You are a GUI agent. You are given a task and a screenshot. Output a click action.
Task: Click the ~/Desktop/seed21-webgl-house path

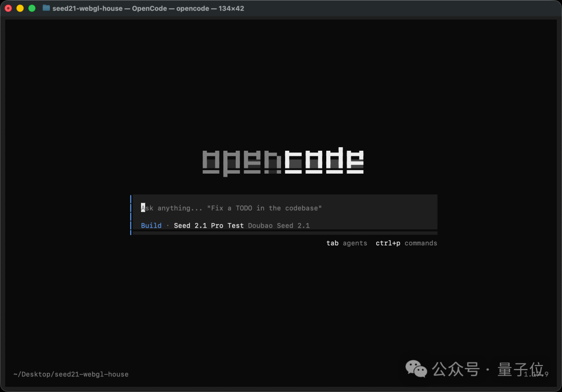tap(71, 374)
